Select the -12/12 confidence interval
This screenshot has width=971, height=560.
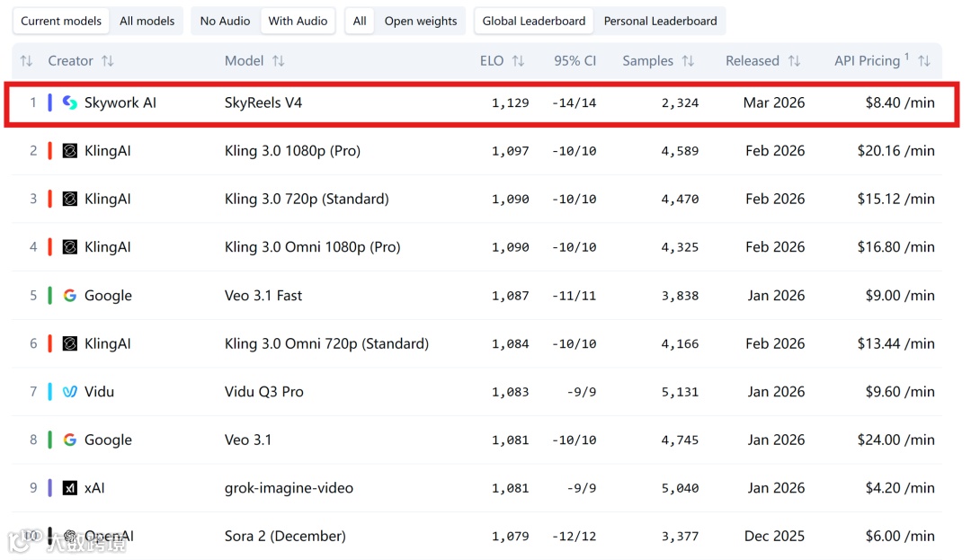(574, 537)
